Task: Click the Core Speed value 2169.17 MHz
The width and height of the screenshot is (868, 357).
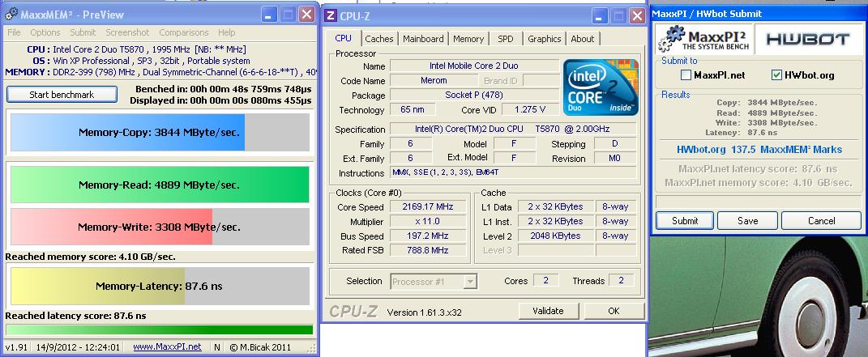Action: [x=428, y=206]
